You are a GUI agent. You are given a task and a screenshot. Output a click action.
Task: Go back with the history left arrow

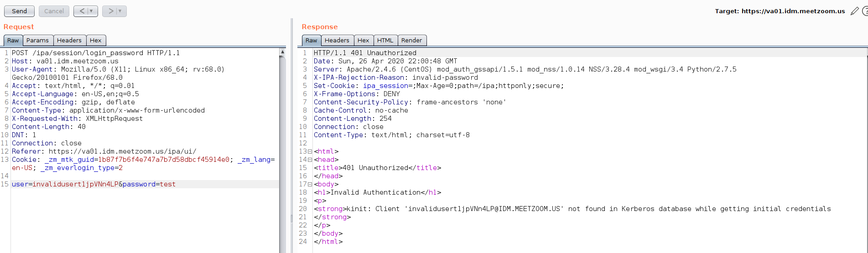click(82, 11)
